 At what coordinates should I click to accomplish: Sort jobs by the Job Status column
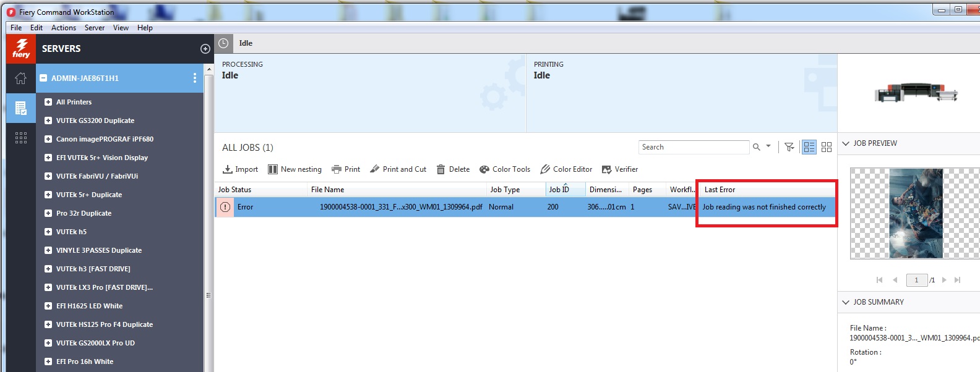[x=260, y=190]
